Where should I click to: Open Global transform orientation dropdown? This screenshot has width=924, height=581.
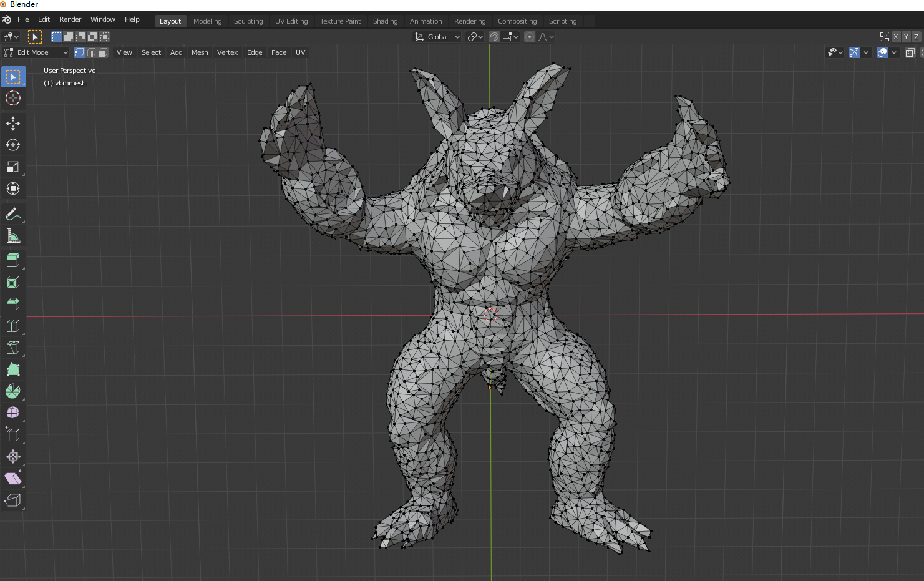[x=437, y=37]
